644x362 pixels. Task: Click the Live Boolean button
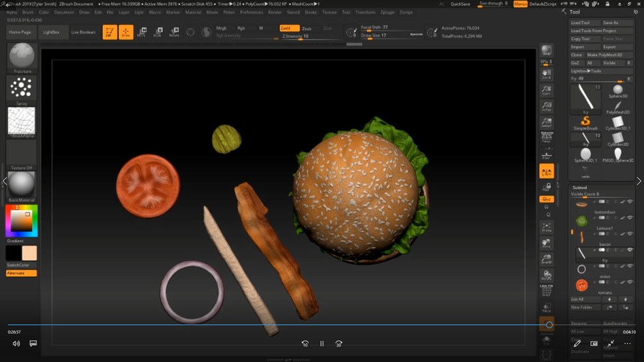click(83, 32)
